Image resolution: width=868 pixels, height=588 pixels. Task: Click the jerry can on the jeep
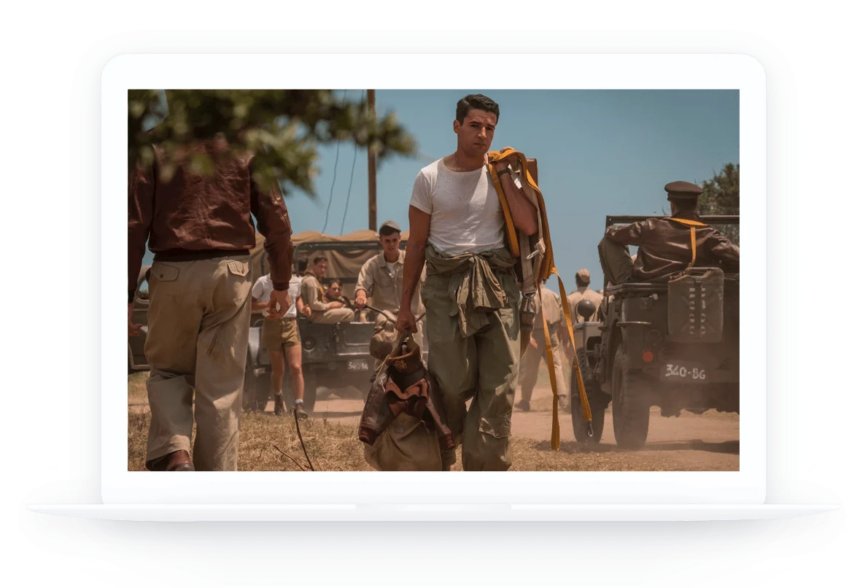tap(694, 304)
